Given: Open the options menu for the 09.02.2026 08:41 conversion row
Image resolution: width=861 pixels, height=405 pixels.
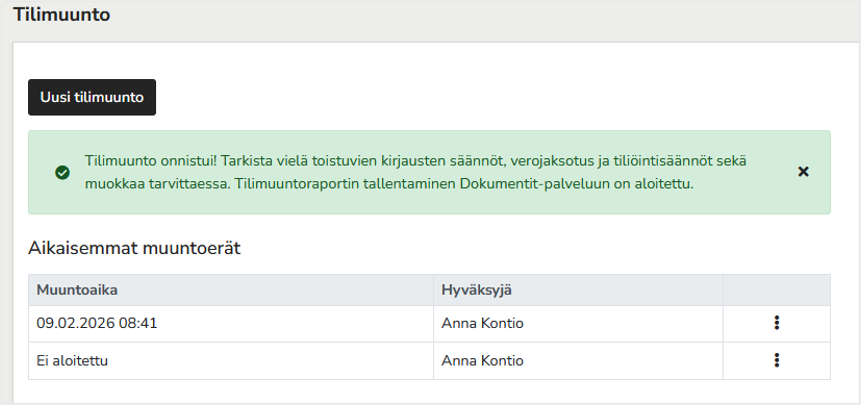Looking at the screenshot, I should pos(776,323).
